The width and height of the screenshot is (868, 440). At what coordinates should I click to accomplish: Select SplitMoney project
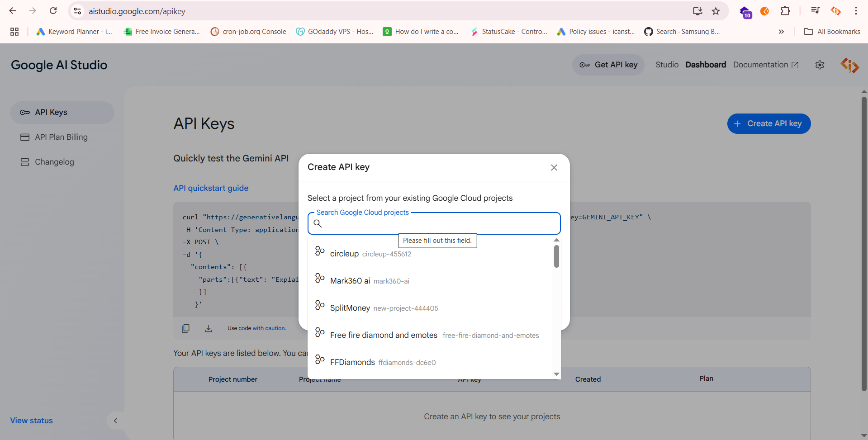pyautogui.click(x=430, y=308)
